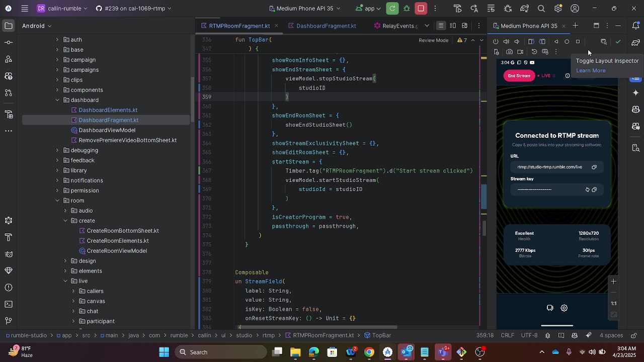Copy the RTMP URL in emulator
This screenshot has width=644, height=362.
(x=594, y=167)
